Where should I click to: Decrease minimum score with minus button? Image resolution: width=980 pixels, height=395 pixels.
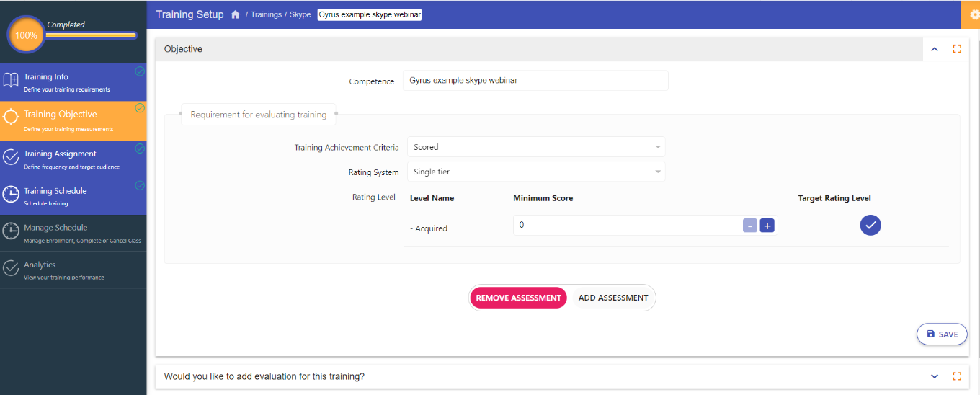(x=750, y=226)
